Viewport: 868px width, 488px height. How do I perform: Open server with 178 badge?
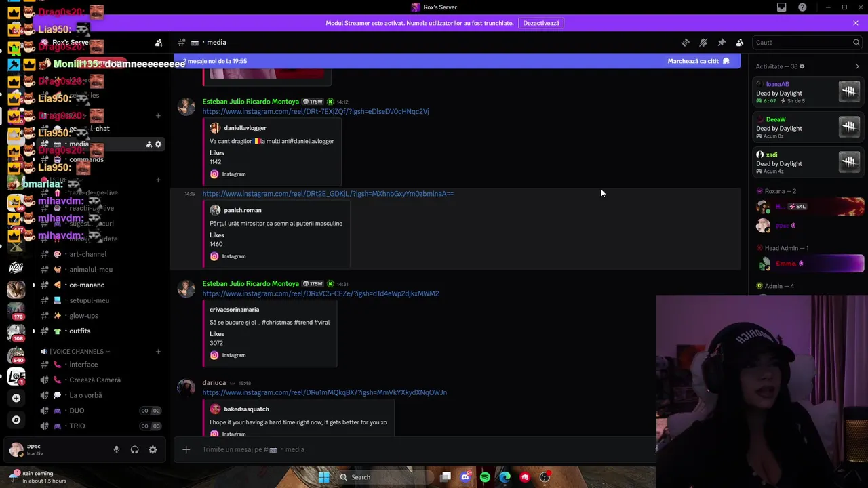[16, 310]
